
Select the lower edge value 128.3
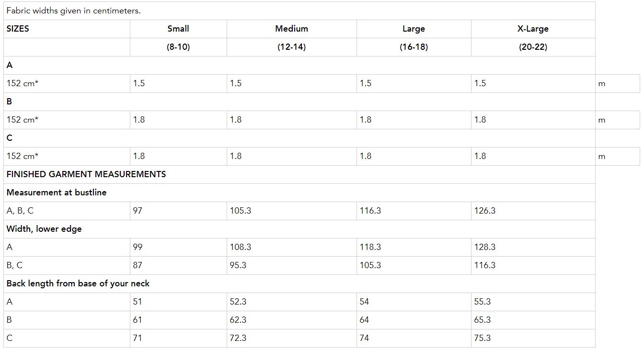pos(485,247)
